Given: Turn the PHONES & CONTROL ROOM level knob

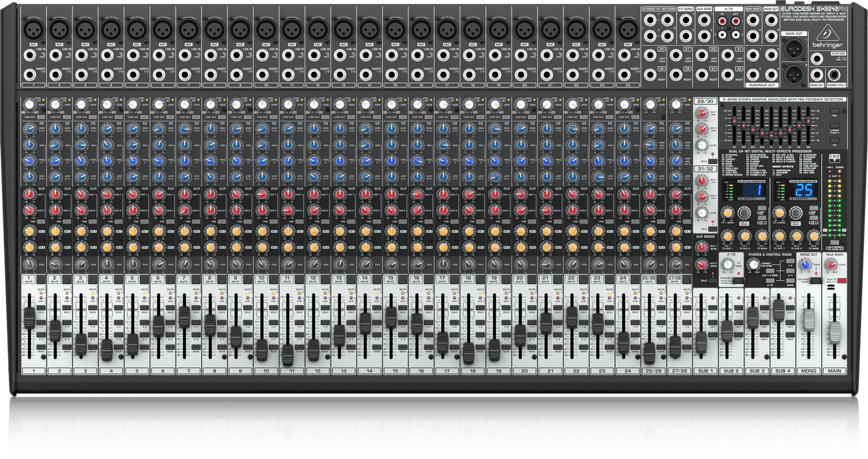Looking at the screenshot, I should [754, 264].
